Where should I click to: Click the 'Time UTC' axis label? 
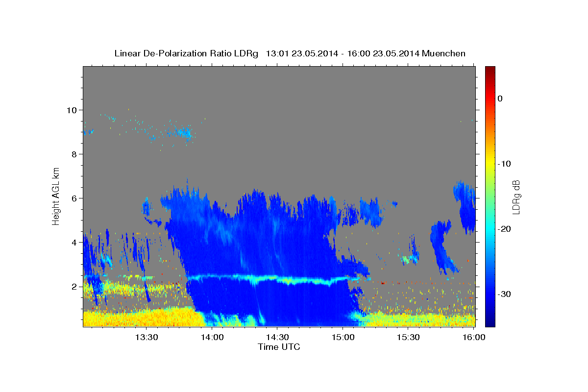click(x=279, y=347)
